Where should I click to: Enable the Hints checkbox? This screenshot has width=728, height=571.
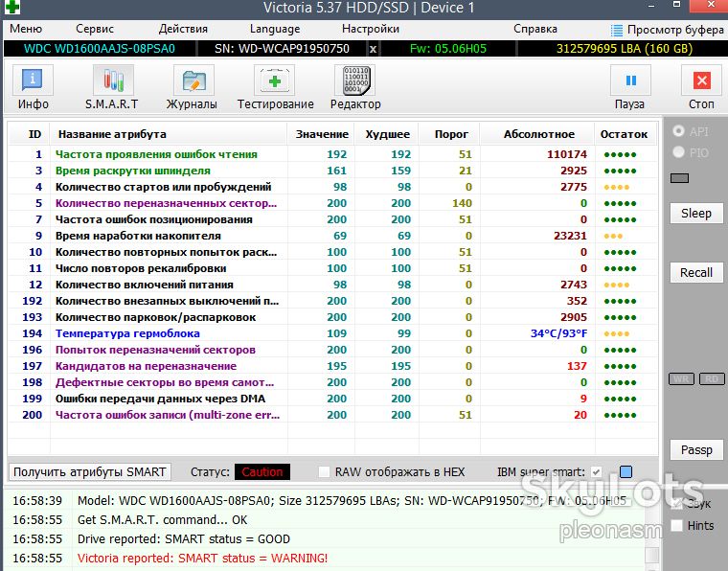[x=677, y=526]
